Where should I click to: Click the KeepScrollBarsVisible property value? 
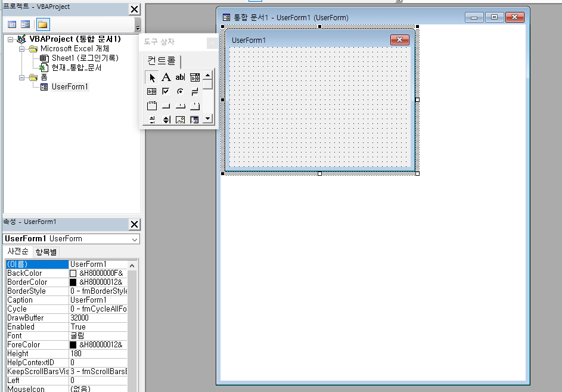98,372
